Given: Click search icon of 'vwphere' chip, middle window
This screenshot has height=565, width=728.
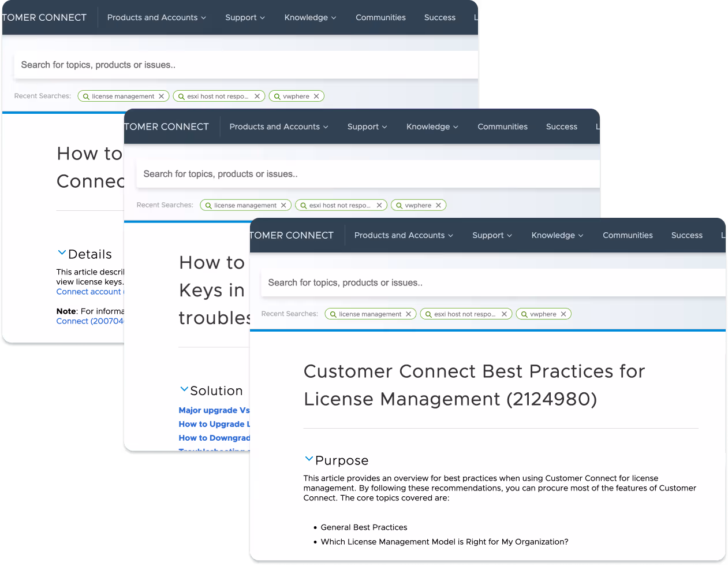Looking at the screenshot, I should 400,206.
